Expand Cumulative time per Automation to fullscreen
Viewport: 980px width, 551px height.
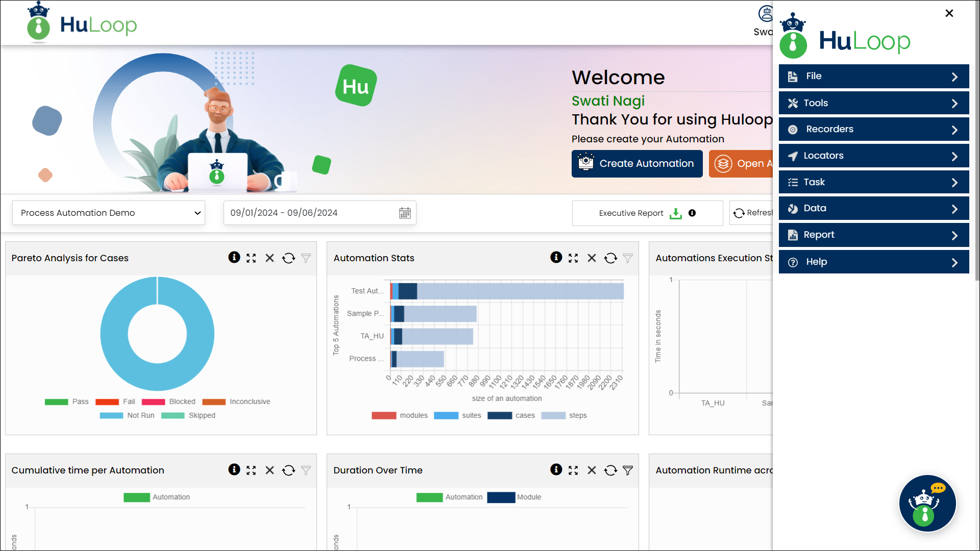[251, 470]
